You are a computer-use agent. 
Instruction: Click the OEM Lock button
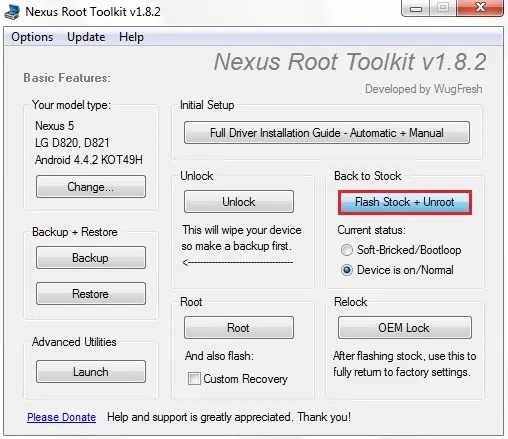405,328
